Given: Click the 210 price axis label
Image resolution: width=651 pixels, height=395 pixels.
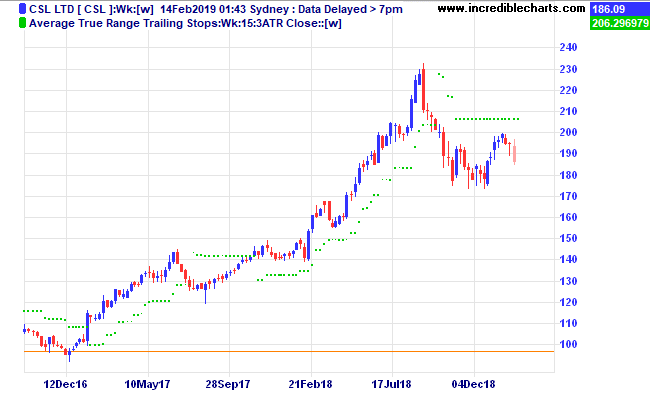Looking at the screenshot, I should [x=568, y=111].
